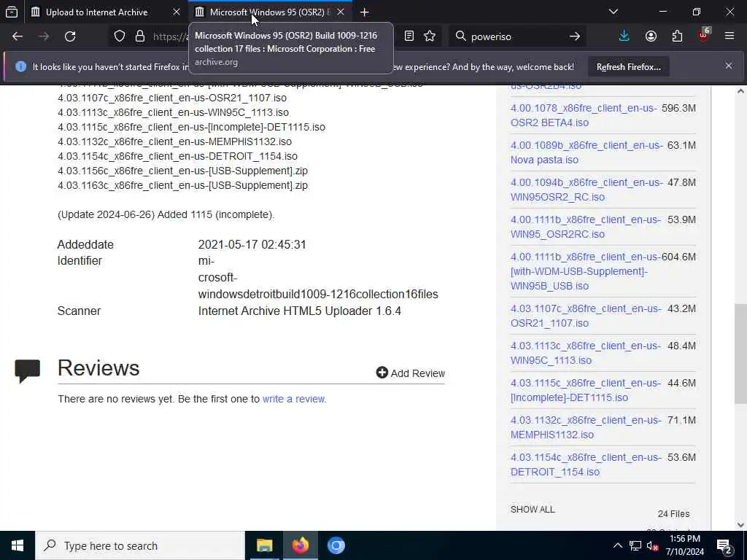Screen dimensions: 747x560
Task: Click scrollbar down arrow
Action: click(x=740, y=525)
